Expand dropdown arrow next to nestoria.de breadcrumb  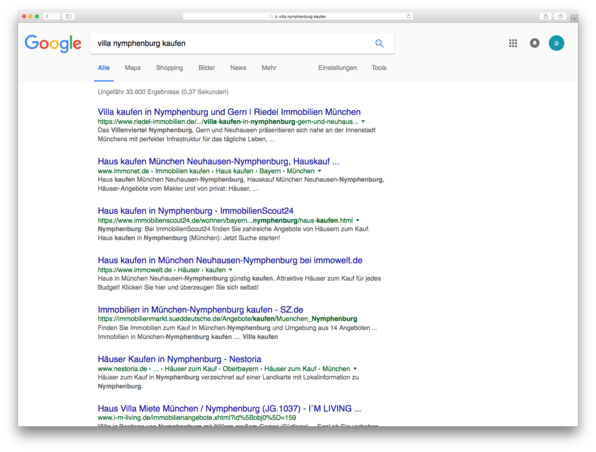click(355, 369)
